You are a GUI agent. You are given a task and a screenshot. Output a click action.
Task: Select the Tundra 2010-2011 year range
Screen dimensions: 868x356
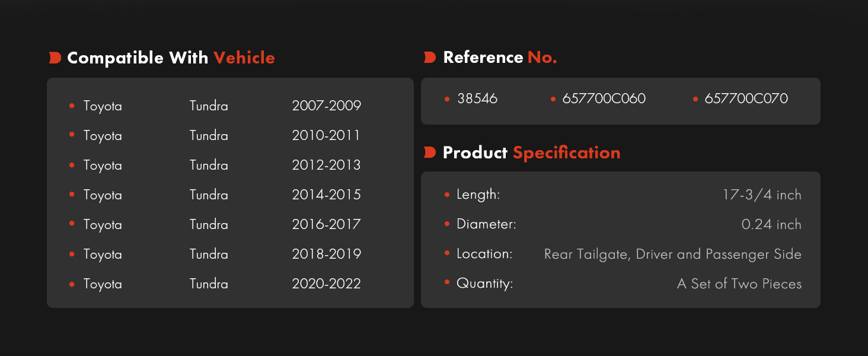point(326,135)
